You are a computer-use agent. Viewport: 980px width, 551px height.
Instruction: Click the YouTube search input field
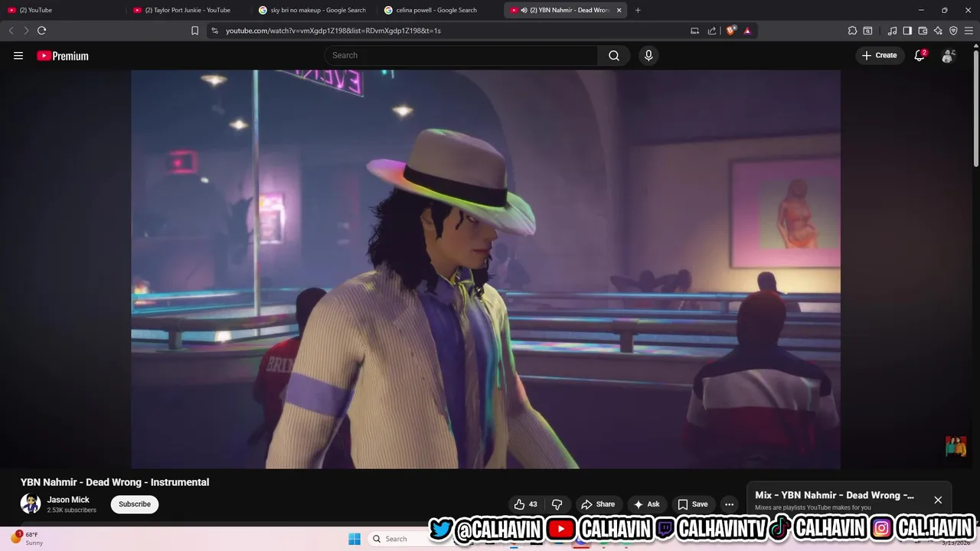461,55
